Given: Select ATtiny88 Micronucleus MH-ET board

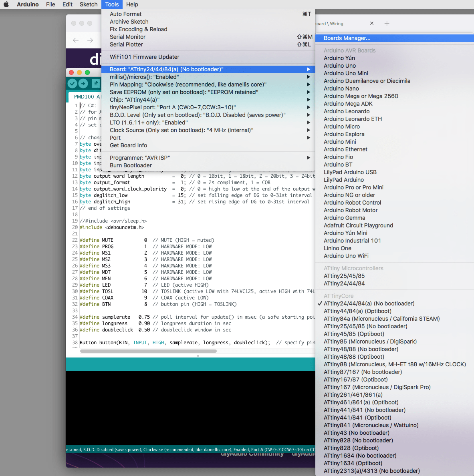Looking at the screenshot, I should coord(395,364).
